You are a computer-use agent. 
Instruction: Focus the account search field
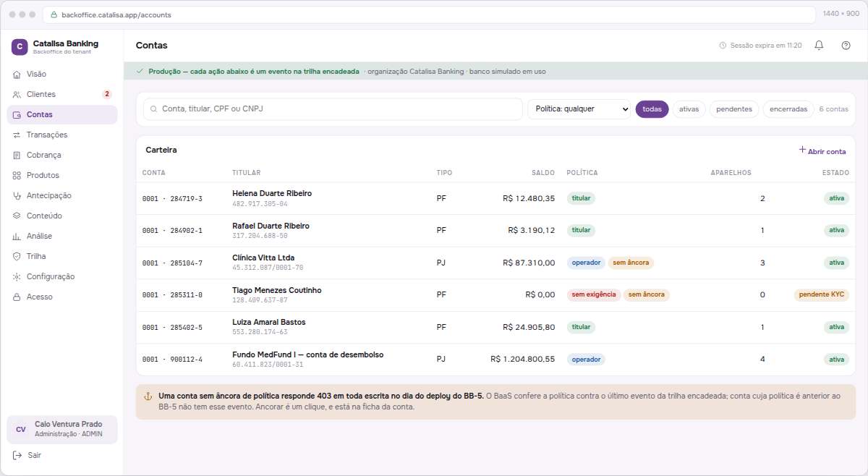pos(333,109)
